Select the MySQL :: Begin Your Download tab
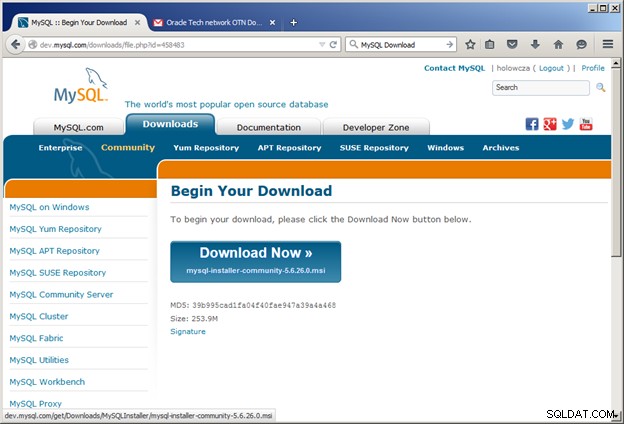Image resolution: width=624 pixels, height=424 pixels. tap(79, 23)
